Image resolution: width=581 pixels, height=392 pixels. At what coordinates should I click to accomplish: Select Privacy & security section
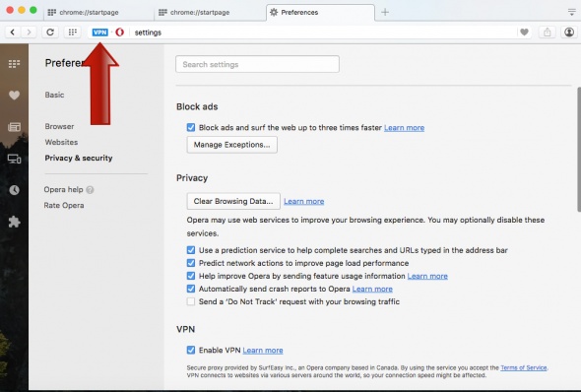79,159
